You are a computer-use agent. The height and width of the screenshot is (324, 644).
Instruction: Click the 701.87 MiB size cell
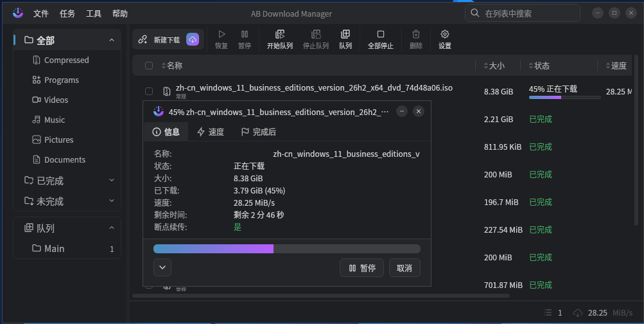tap(503, 285)
